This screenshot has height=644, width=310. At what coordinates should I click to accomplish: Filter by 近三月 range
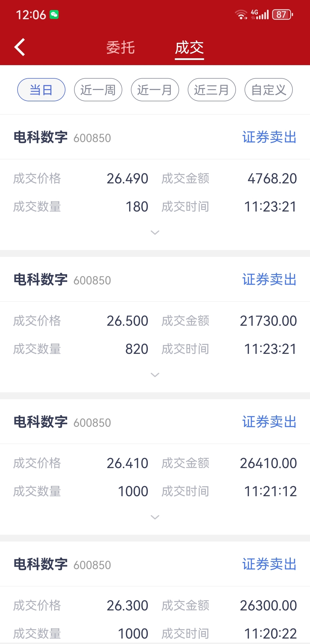click(x=212, y=90)
